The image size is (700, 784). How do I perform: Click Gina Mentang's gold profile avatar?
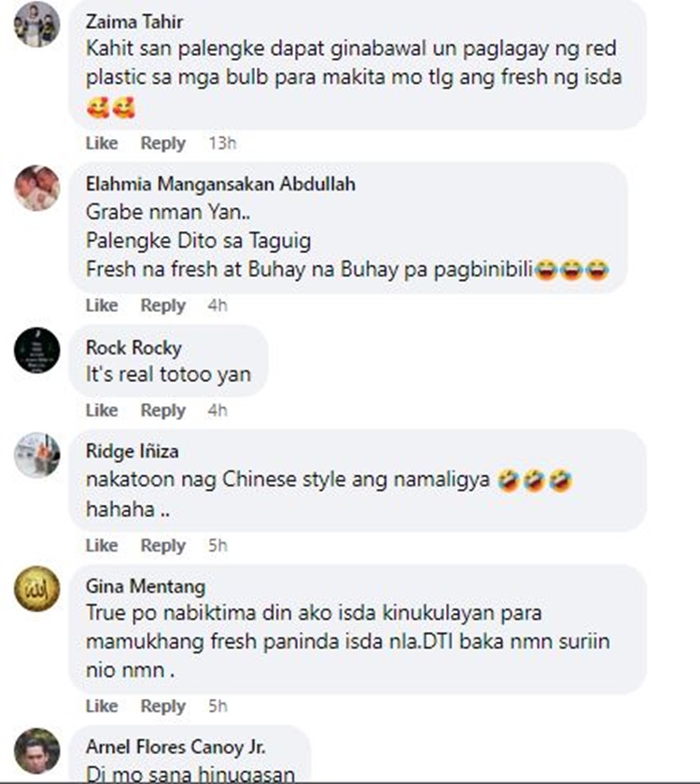point(36,589)
